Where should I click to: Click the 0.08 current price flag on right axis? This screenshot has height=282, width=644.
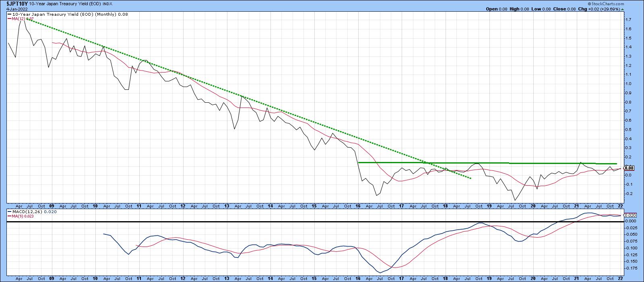(629, 168)
